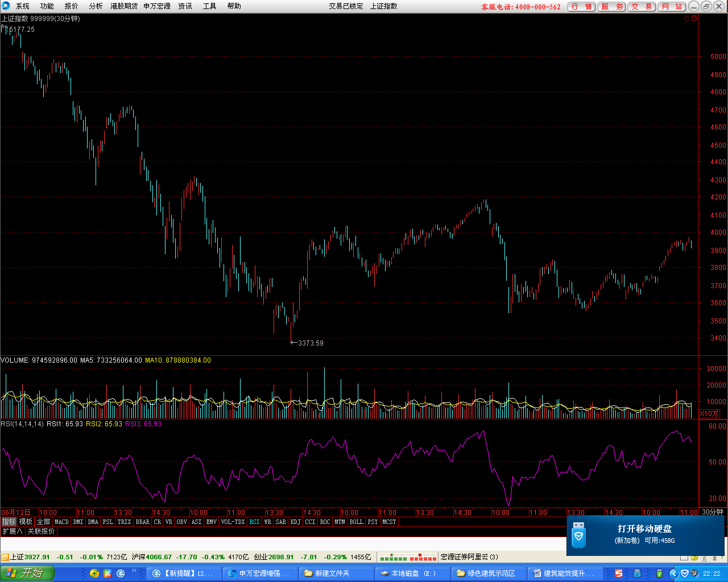Open the 本地磁盘 (E:) taskbar item
Viewport: 728px width, 582px height.
pyautogui.click(x=412, y=573)
